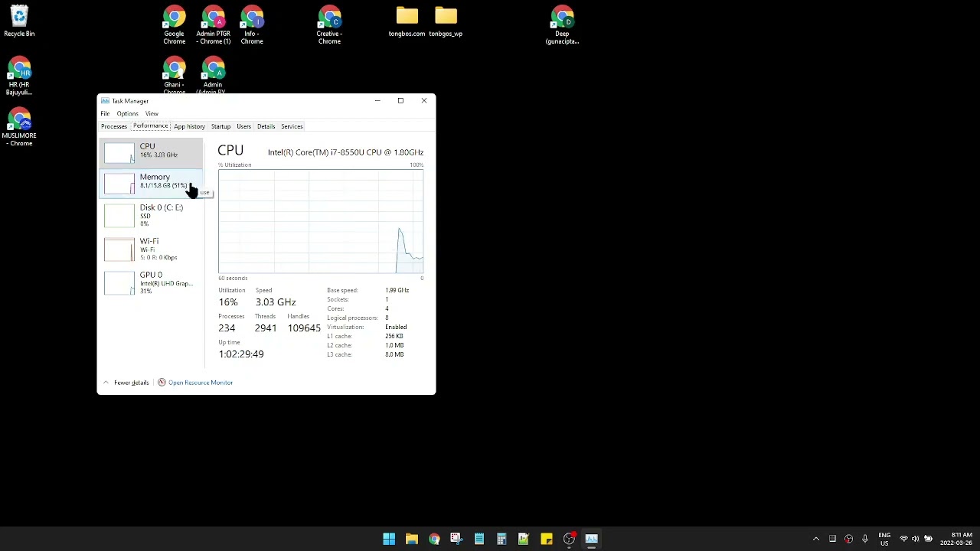Open Chrome from the taskbar
980x551 pixels.
click(434, 539)
